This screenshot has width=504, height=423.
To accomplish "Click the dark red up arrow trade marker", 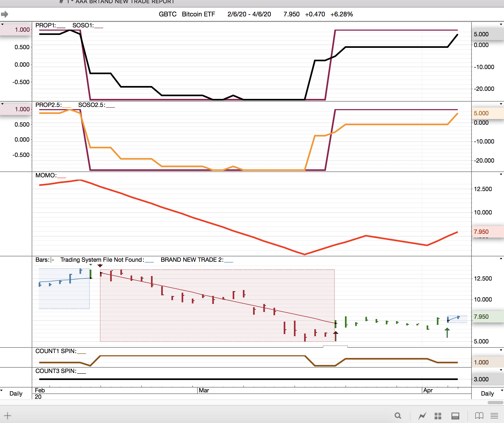I will (x=336, y=336).
